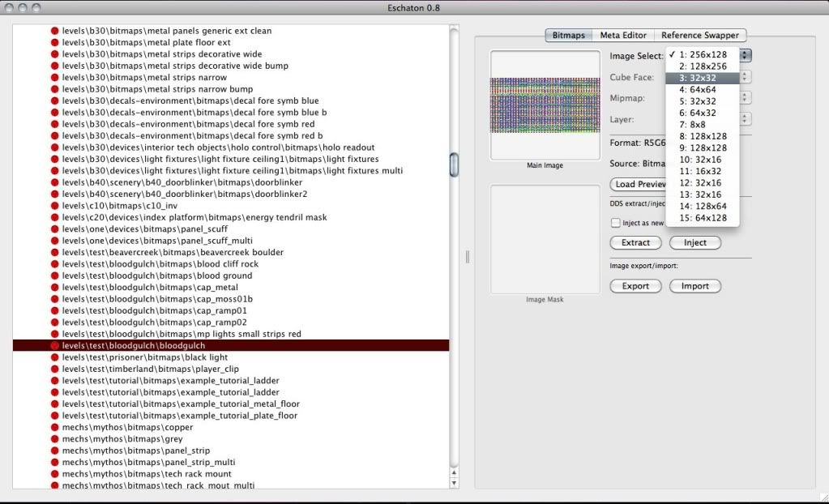Click red icon beside 'example_tutorial_metal_floor'
Screen dimensions: 829x504
(x=54, y=404)
